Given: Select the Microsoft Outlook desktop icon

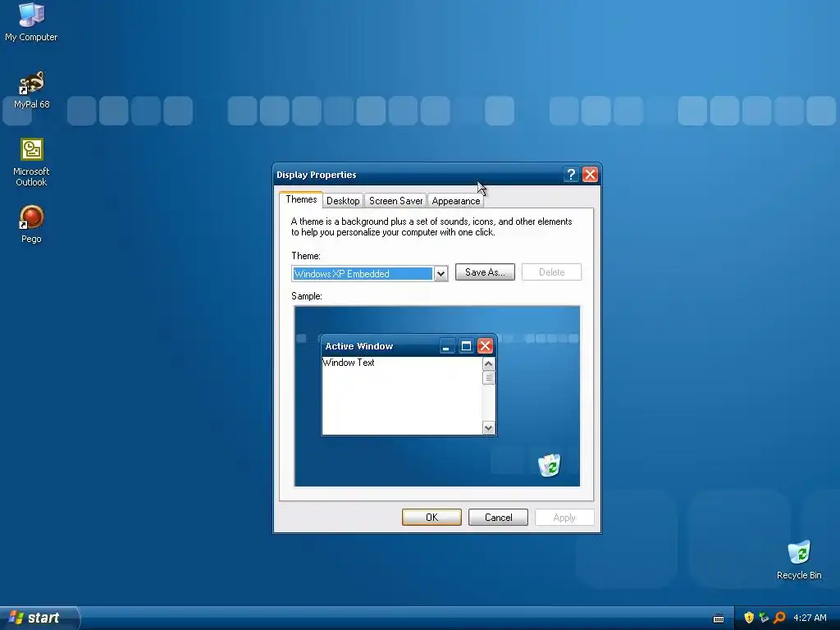Looking at the screenshot, I should (31, 162).
